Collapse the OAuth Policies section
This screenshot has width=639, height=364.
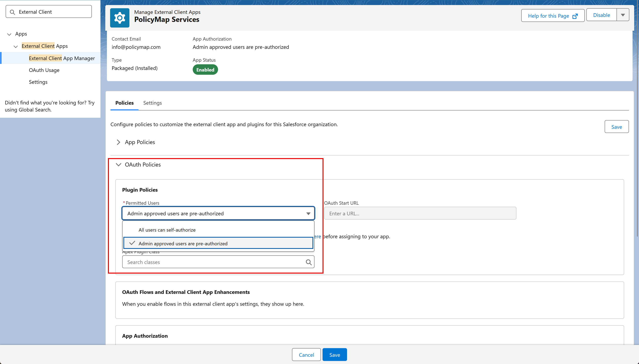[119, 165]
